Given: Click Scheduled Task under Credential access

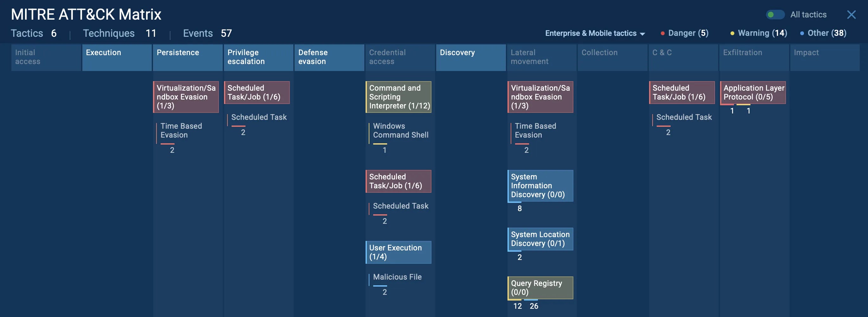Looking at the screenshot, I should 401,206.
